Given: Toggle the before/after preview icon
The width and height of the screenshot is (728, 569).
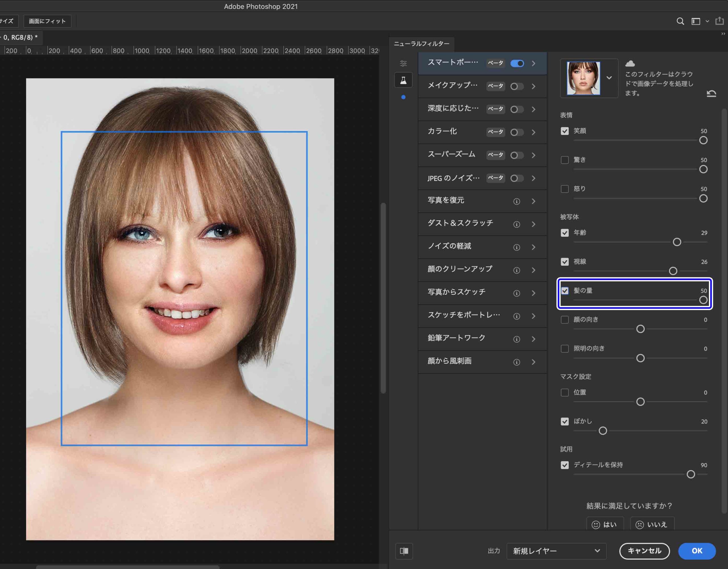Looking at the screenshot, I should coord(404,551).
